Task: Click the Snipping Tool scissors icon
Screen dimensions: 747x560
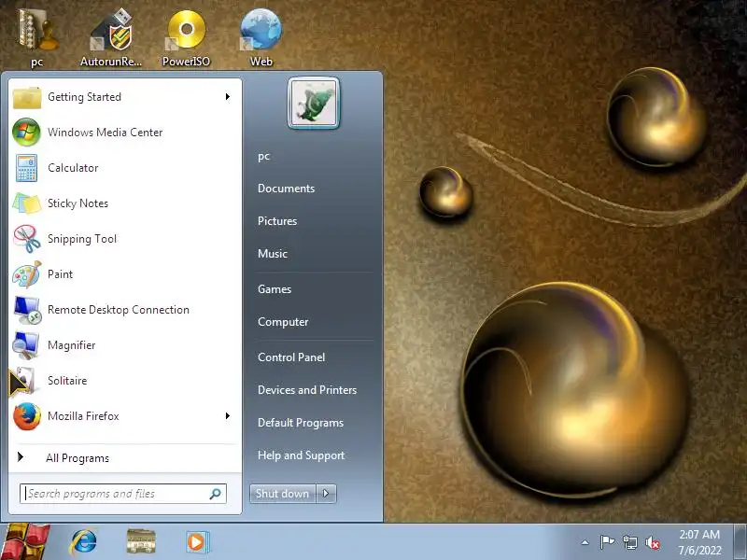Action: 27,239
